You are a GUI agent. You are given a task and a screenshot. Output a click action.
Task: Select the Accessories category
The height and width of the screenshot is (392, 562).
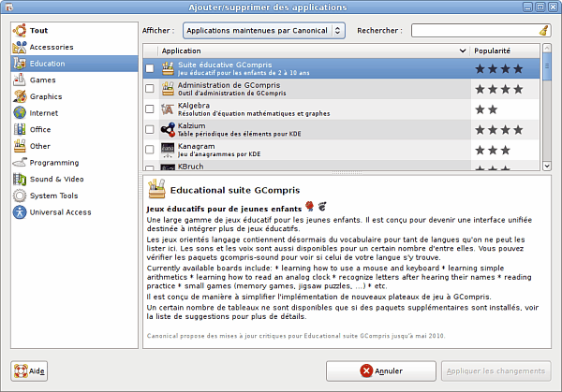pos(75,47)
